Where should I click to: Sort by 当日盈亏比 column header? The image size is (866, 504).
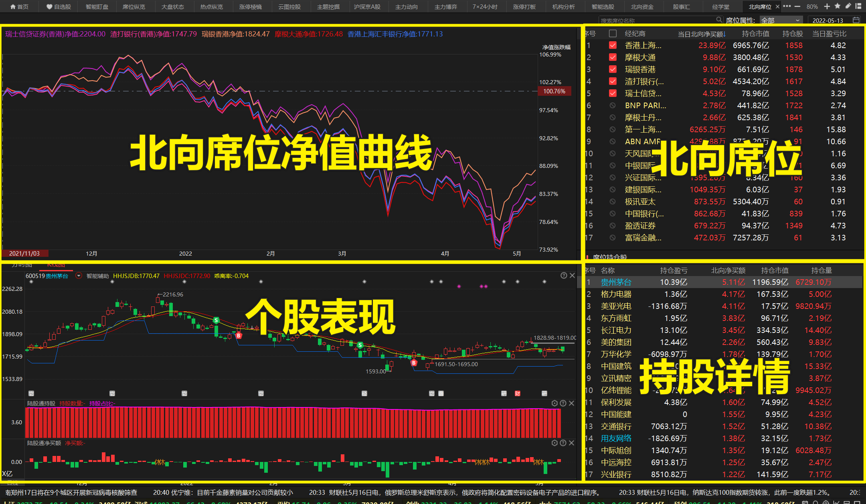[x=829, y=34]
